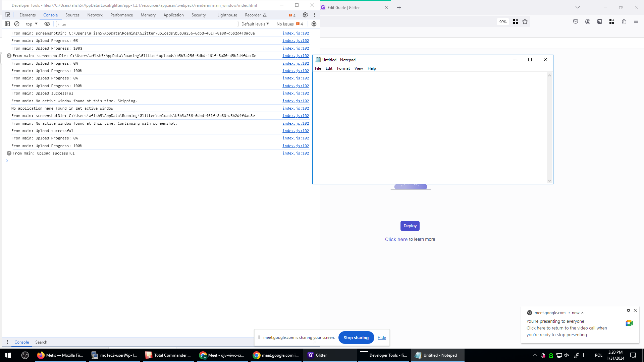Open DevTools settings gear next to issues count
The width and height of the screenshot is (644, 362).
point(305,15)
